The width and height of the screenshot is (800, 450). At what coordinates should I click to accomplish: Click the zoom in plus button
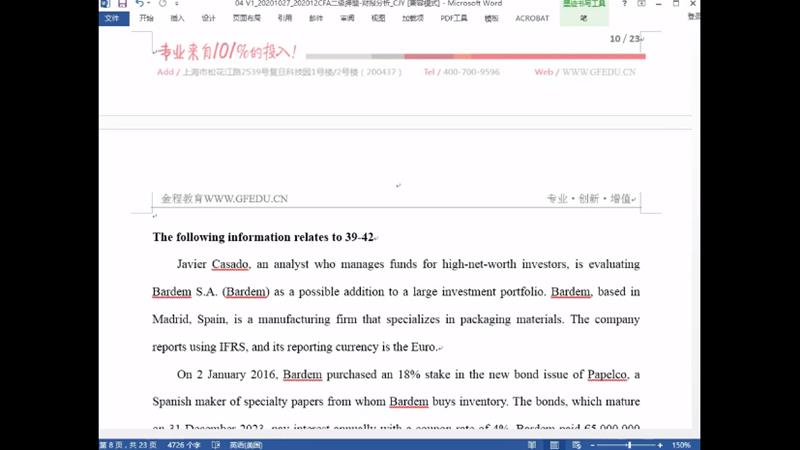[x=660, y=445]
